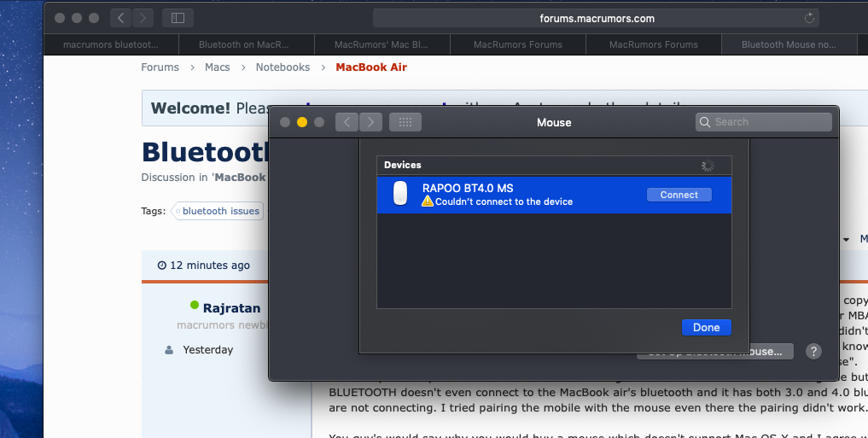
Task: Open the Forums breadcrumb link
Action: pos(160,67)
